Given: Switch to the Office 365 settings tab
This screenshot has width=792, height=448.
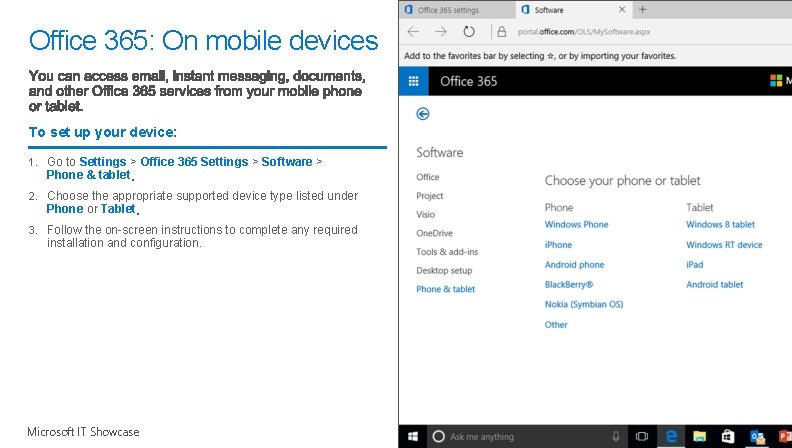Looking at the screenshot, I should pyautogui.click(x=458, y=10).
